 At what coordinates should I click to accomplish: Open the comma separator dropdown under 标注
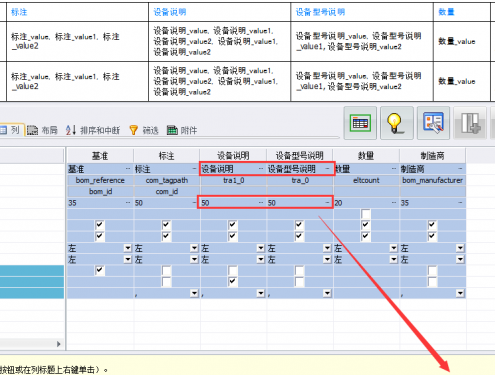point(194,293)
